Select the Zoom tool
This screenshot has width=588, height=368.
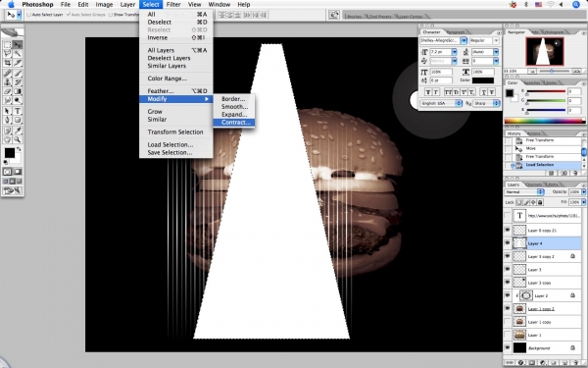18,139
